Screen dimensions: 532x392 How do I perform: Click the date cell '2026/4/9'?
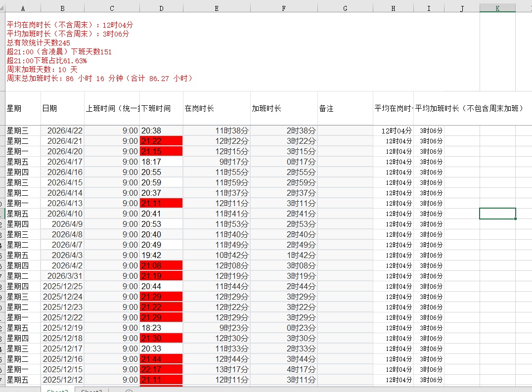(x=62, y=224)
